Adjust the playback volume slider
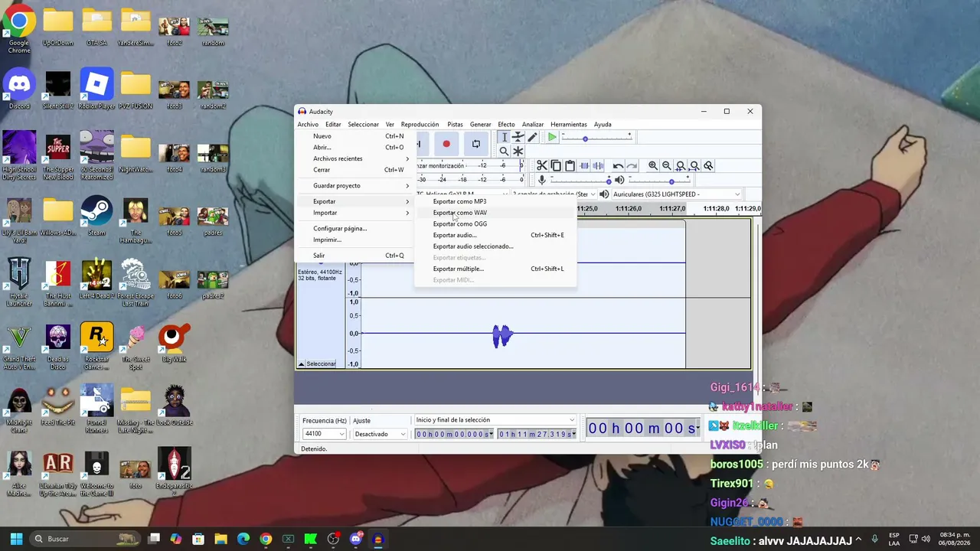 660,181
